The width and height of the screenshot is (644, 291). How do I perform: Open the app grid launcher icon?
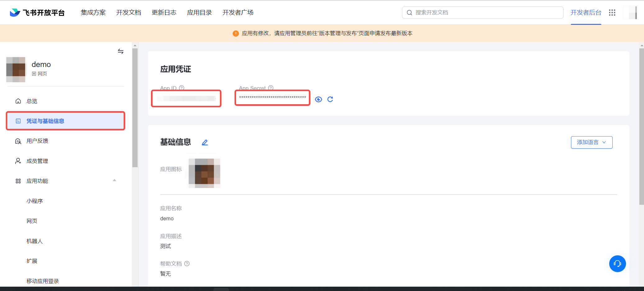[x=612, y=12]
